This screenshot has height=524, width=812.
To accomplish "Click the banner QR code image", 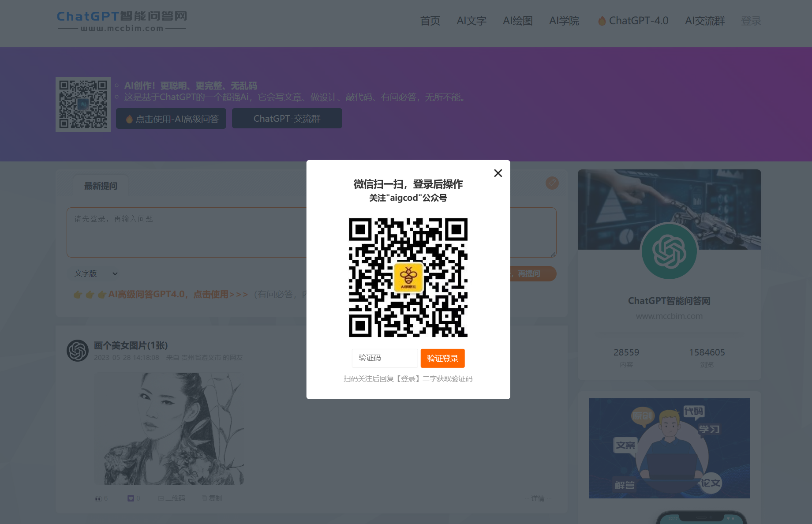I will (83, 104).
